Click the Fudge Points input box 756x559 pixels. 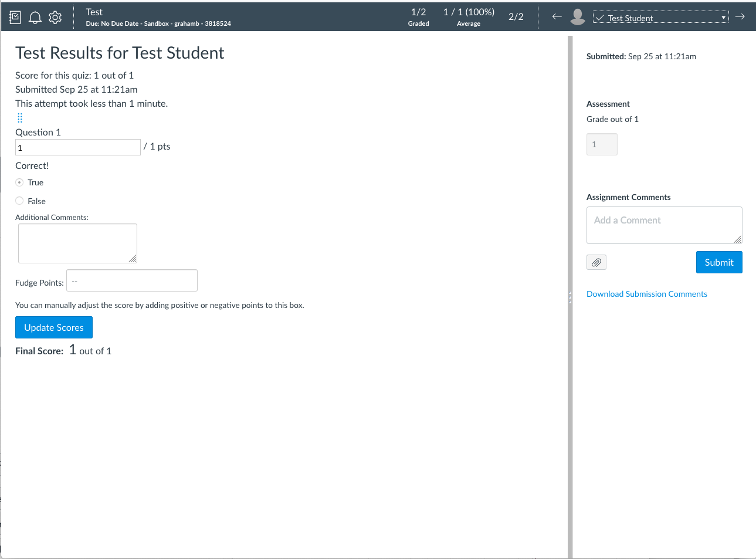(132, 280)
